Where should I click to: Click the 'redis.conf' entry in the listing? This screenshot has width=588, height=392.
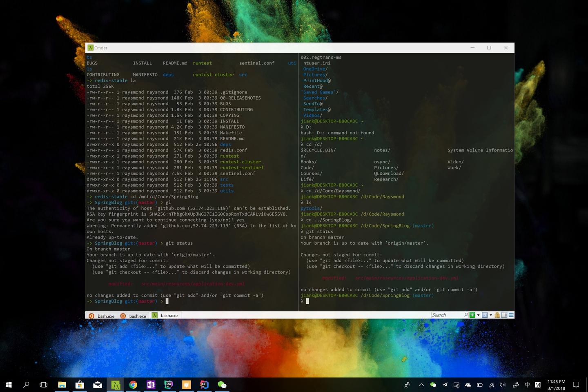pyautogui.click(x=234, y=150)
